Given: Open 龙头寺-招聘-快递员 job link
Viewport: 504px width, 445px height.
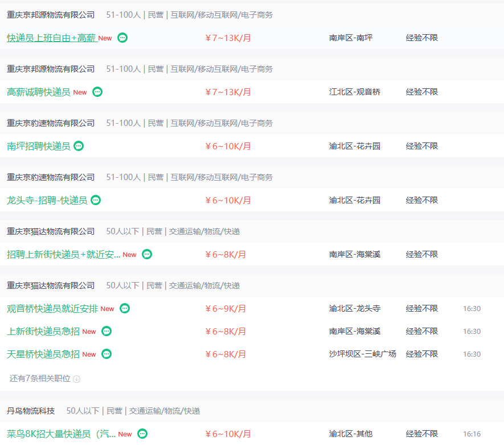Looking at the screenshot, I should [x=47, y=200].
